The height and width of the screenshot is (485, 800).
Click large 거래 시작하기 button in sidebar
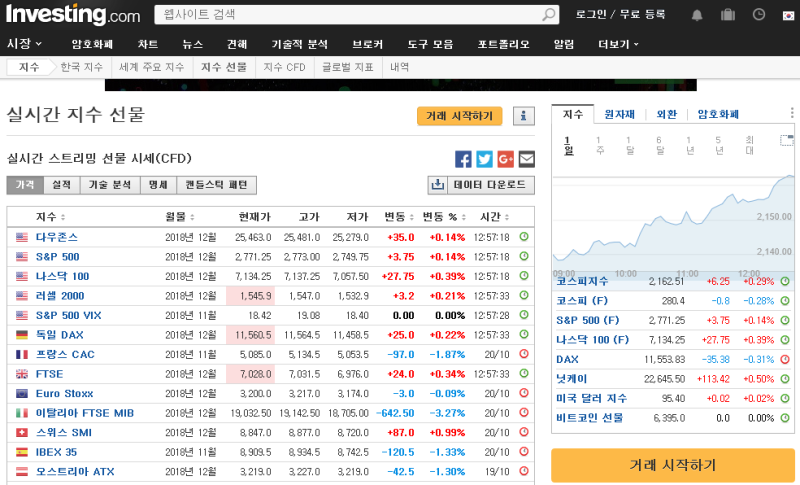672,465
